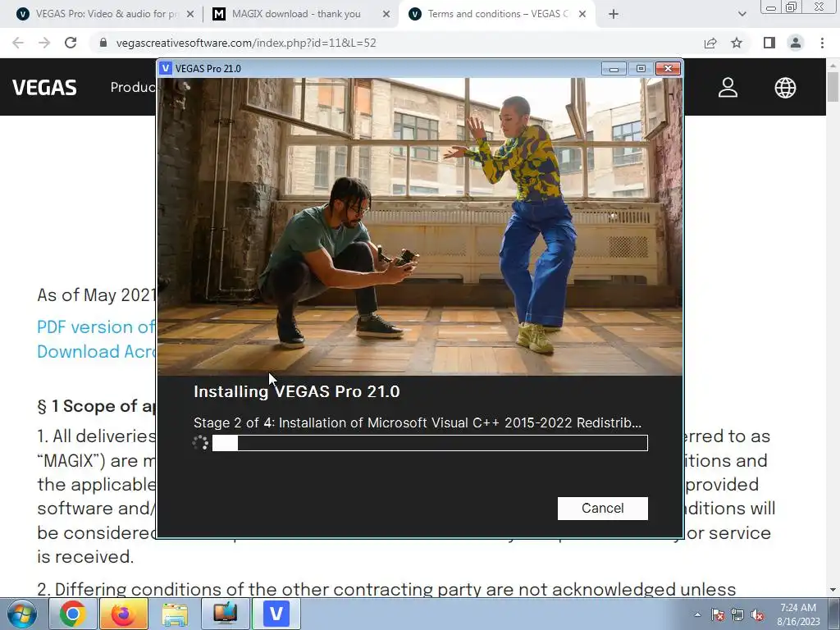Click the Show desktop strip after the clock
The width and height of the screenshot is (840, 630).
(833, 614)
